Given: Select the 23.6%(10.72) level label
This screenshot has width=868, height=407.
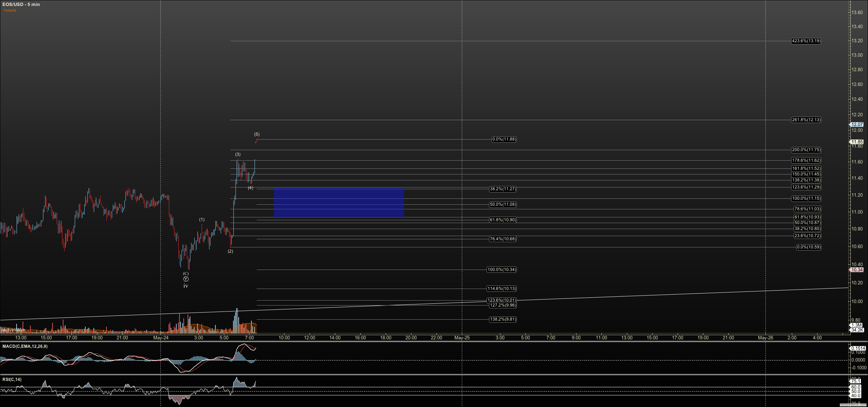Looking at the screenshot, I should pyautogui.click(x=807, y=236).
